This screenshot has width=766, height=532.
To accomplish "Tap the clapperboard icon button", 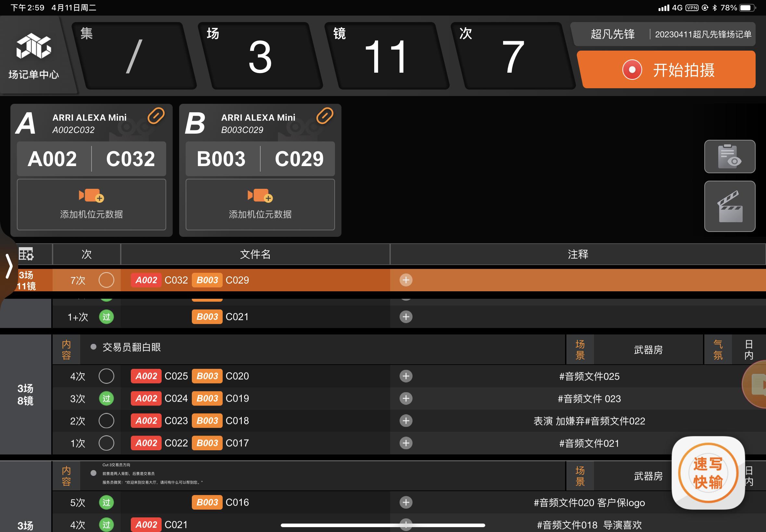I will [x=729, y=206].
